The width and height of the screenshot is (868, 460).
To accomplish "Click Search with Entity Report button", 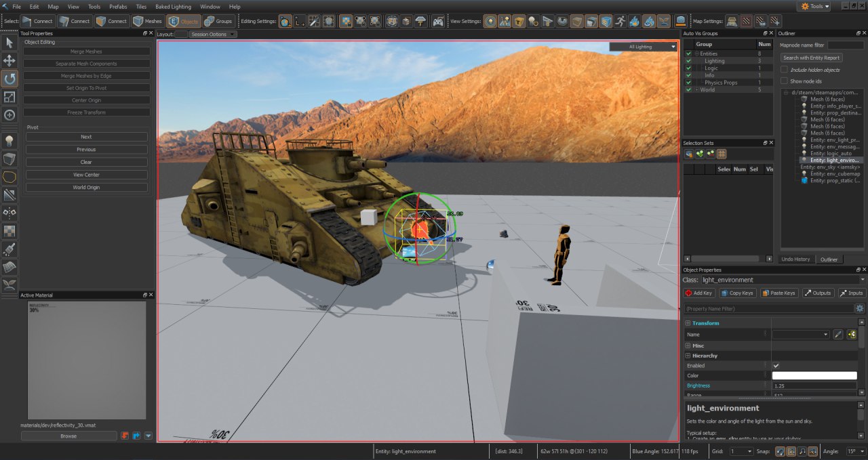I will click(812, 58).
